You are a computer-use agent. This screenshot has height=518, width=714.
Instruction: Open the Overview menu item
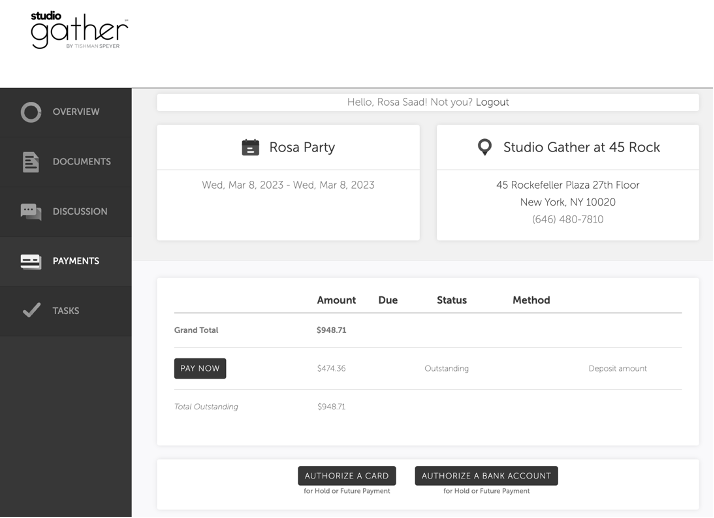coord(76,112)
